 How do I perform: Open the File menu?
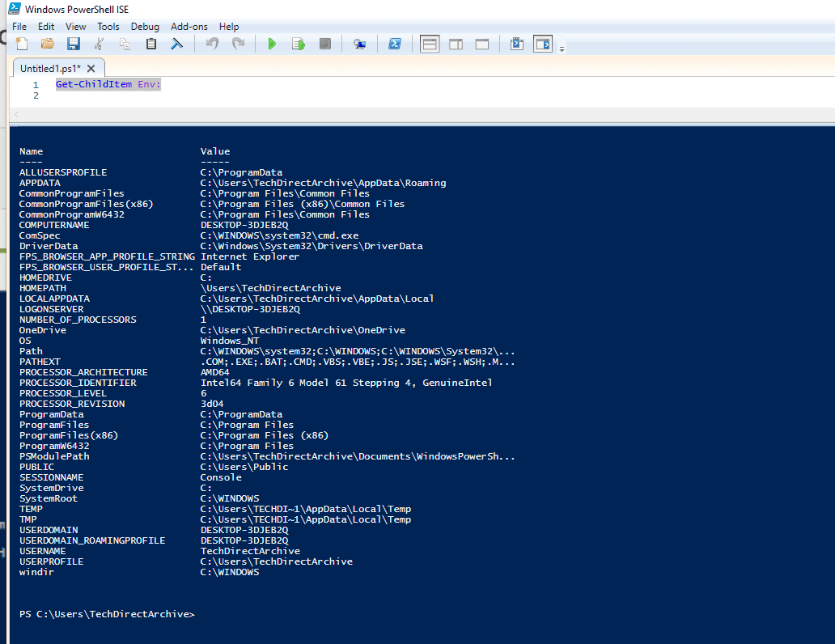(x=19, y=27)
